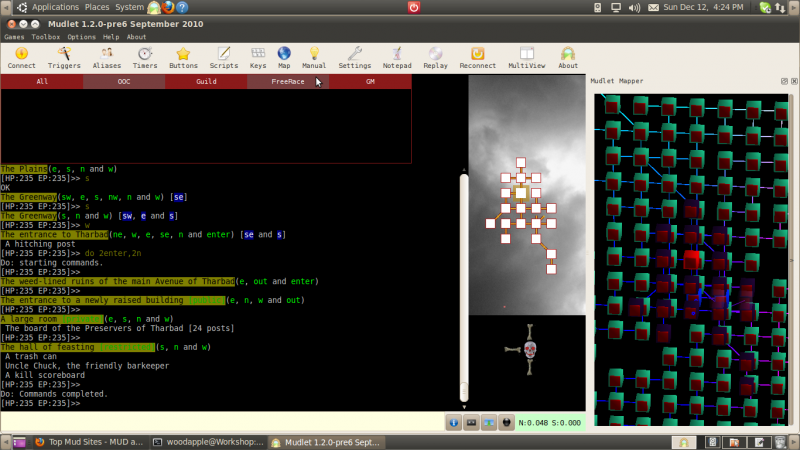Open the About toolbar icon
Viewport: 800px width, 450px height.
pyautogui.click(x=568, y=58)
